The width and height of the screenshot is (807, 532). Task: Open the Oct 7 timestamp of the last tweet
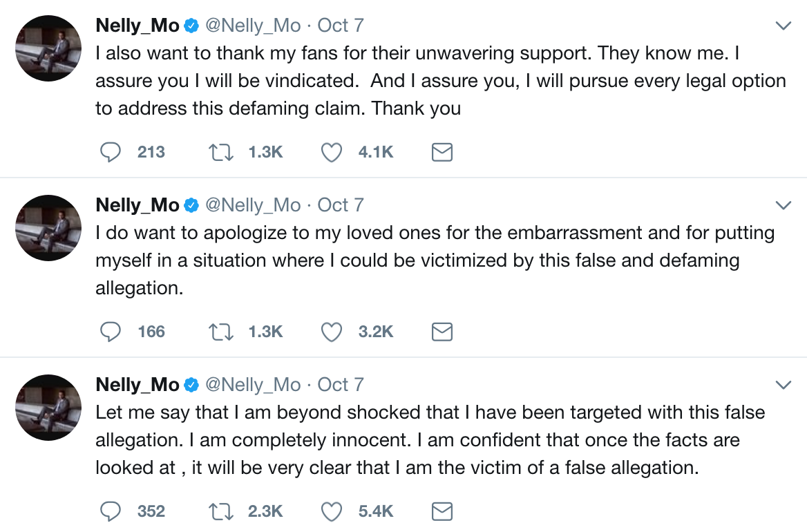tap(341, 385)
